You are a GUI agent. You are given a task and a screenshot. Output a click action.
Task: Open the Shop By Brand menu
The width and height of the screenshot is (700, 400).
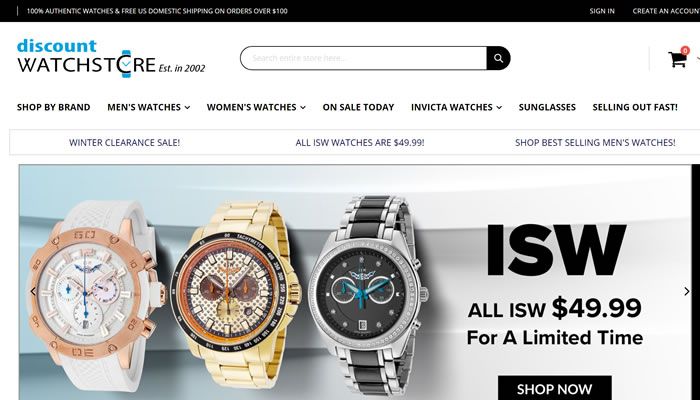coord(54,107)
